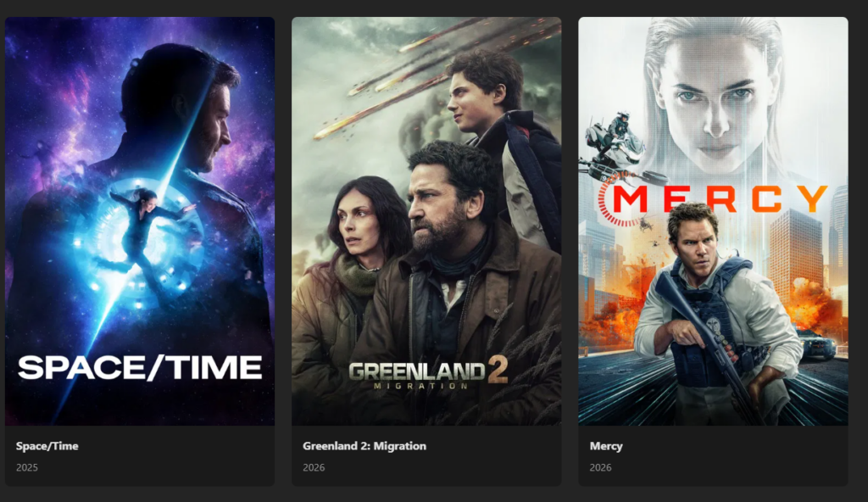Click the Space/Time title below poster

pyautogui.click(x=47, y=446)
